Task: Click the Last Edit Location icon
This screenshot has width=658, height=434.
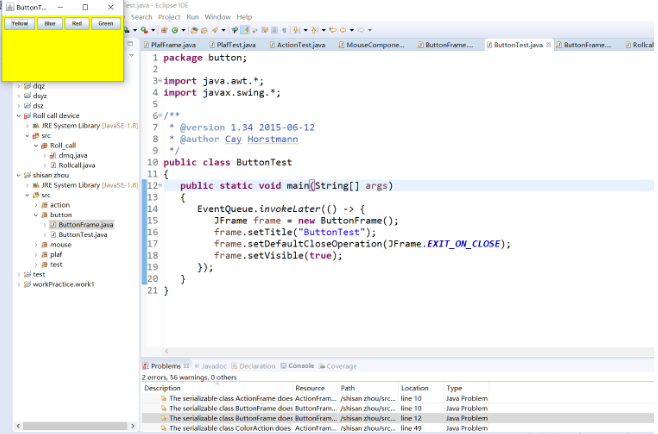Action: point(333,30)
